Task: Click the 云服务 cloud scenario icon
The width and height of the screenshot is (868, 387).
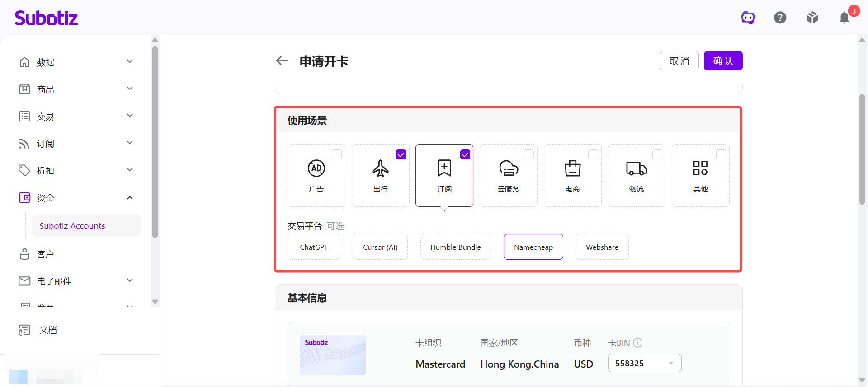Action: click(x=509, y=168)
